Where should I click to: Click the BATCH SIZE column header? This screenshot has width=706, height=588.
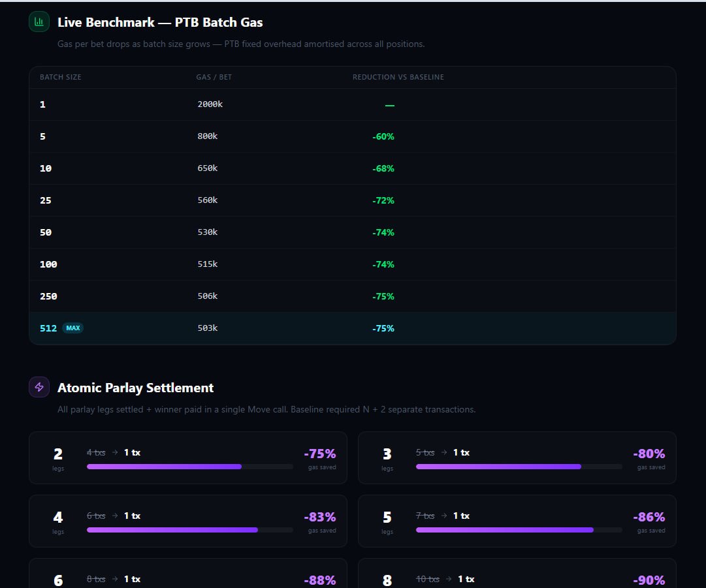tap(60, 77)
